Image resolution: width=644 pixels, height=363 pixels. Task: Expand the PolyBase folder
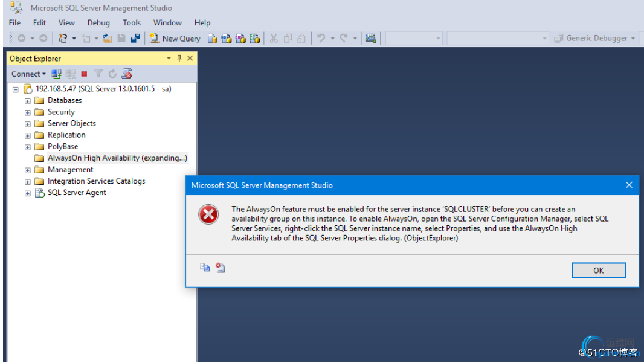28,147
